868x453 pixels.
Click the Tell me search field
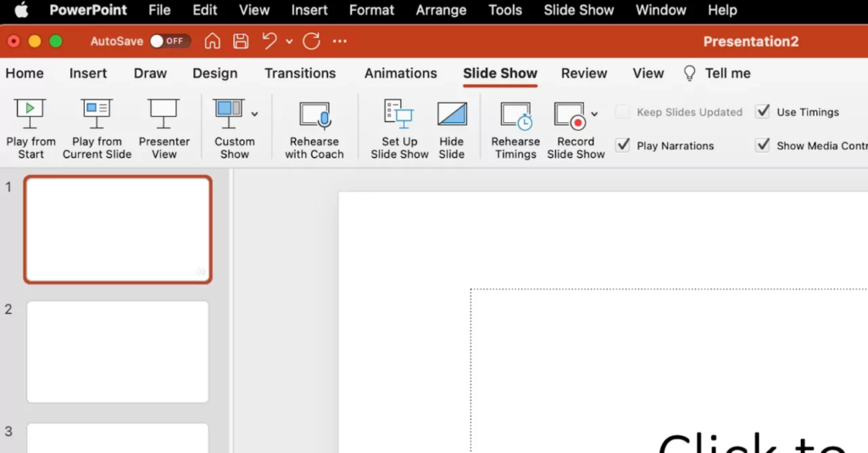click(x=727, y=73)
